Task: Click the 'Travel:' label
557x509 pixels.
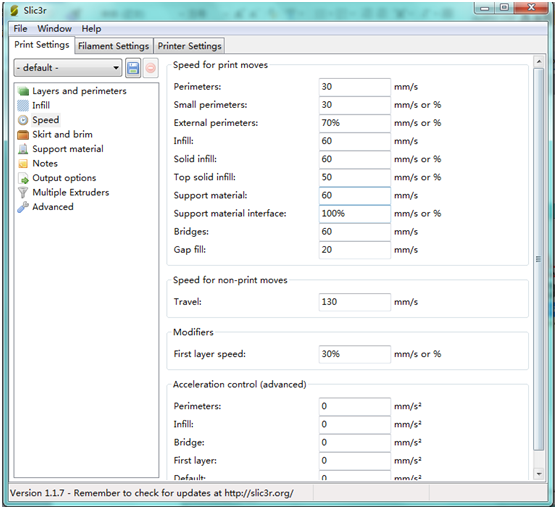Action: click(x=188, y=302)
